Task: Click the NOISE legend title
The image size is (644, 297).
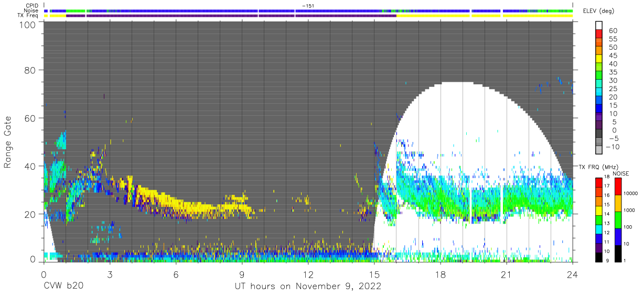Action: pos(620,173)
